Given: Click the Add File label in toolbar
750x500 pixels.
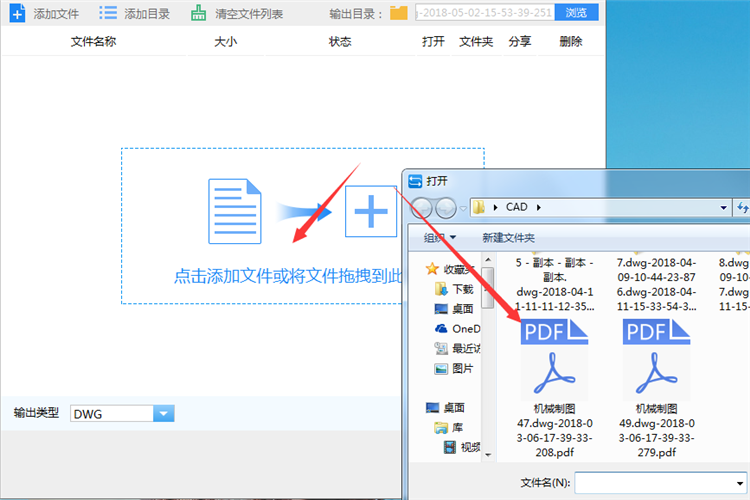Looking at the screenshot, I should (56, 14).
